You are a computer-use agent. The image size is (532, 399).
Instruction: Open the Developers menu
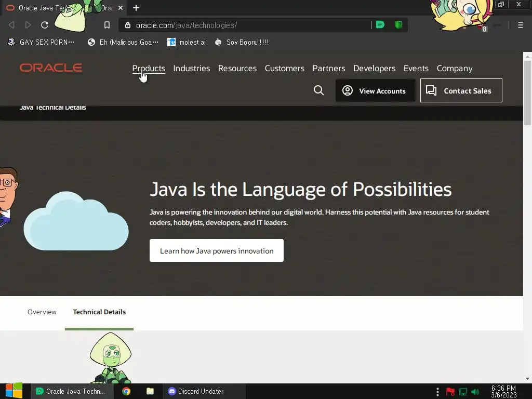coord(374,68)
